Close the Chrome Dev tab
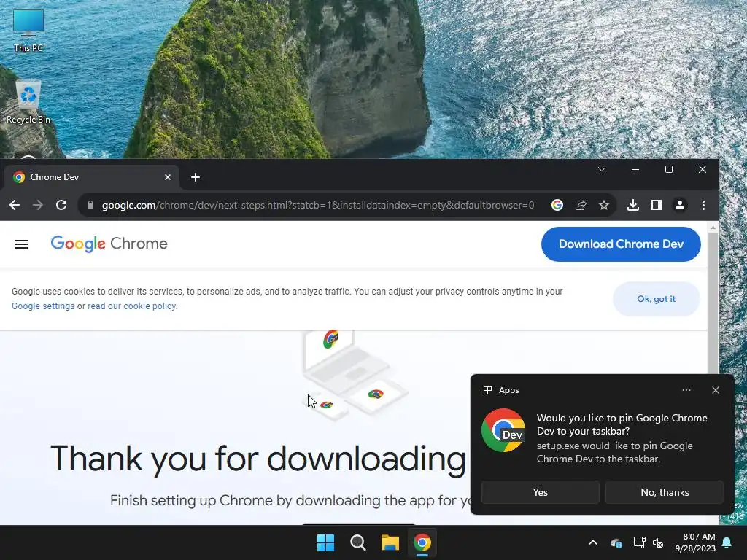 168,177
